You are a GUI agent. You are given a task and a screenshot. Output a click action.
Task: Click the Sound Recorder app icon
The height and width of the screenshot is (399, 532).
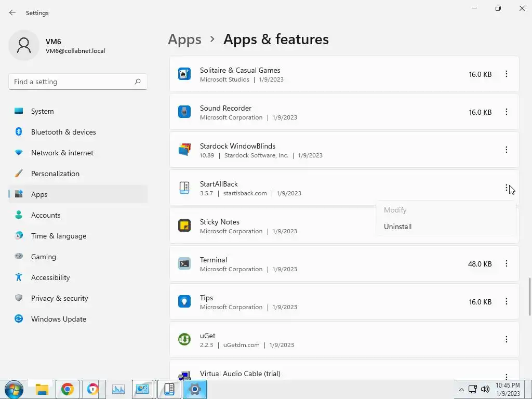click(184, 112)
